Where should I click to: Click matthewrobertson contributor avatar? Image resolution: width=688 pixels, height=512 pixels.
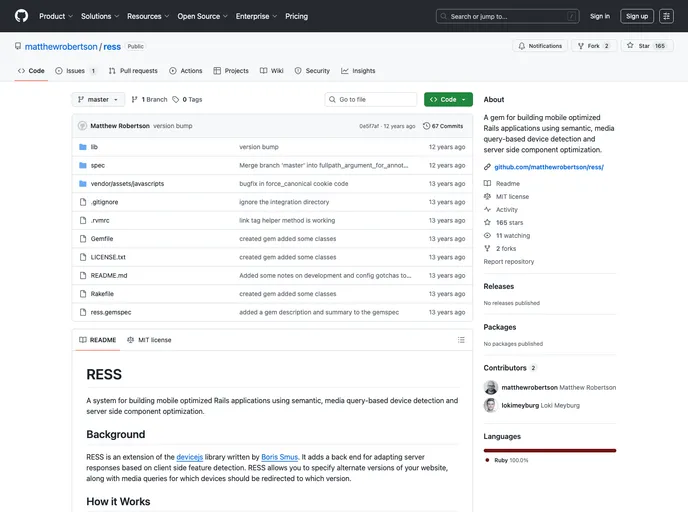[491, 387]
